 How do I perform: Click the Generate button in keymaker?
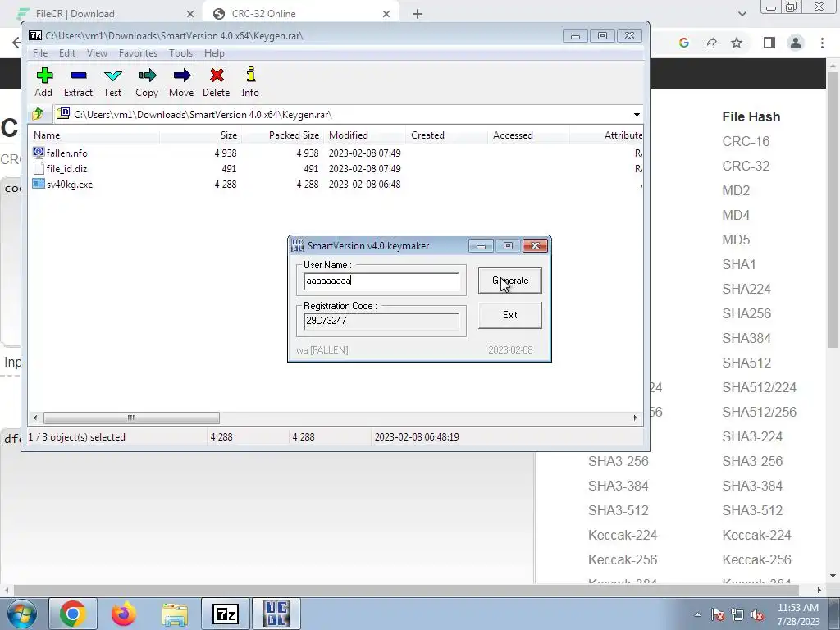[510, 281]
